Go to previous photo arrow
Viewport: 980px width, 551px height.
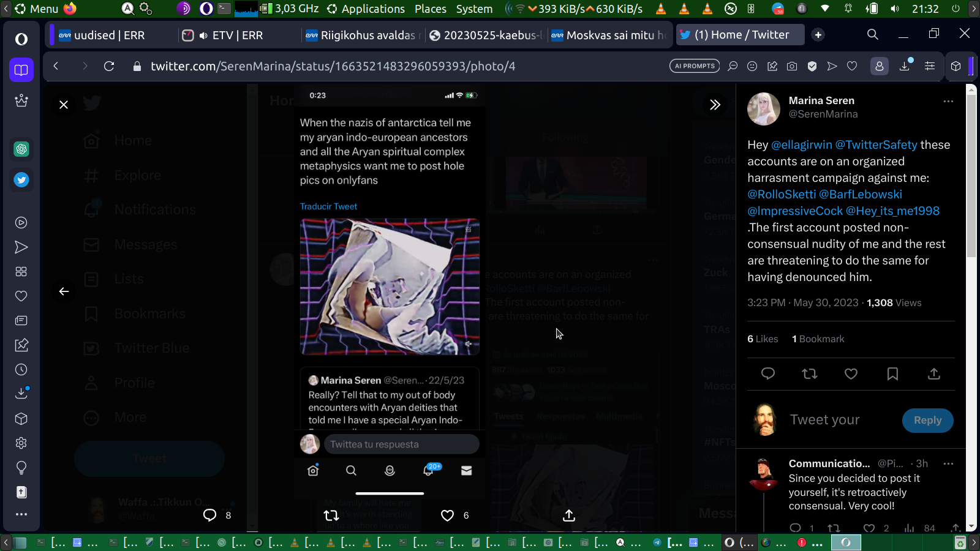pos(64,291)
